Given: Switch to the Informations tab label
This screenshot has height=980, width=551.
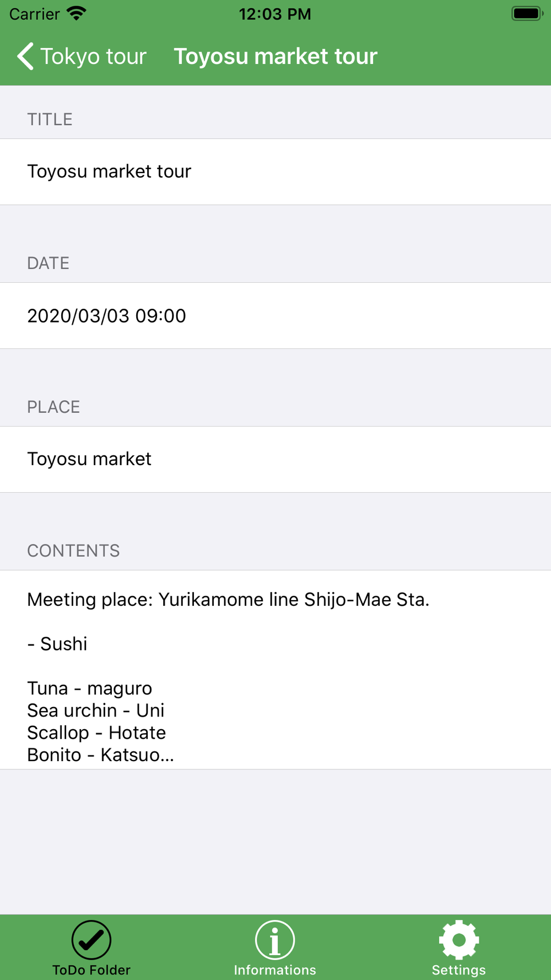Looking at the screenshot, I should point(275,970).
